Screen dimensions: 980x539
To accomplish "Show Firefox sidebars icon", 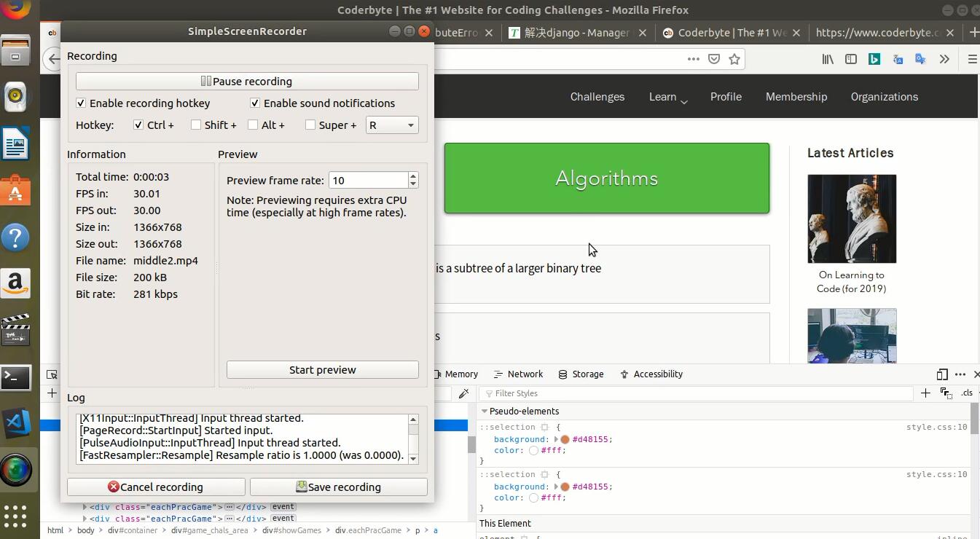I will [850, 59].
